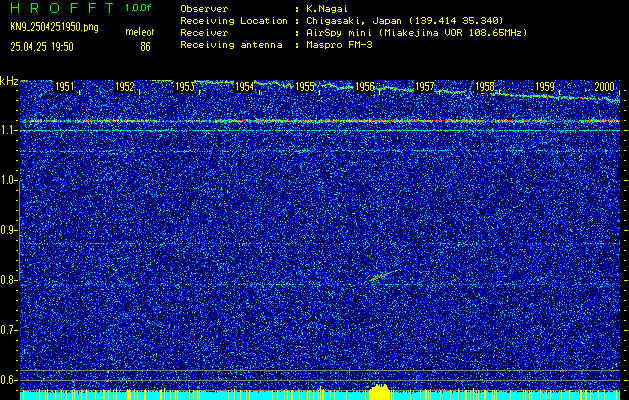
Task: Click the HROFFT title text
Action: pos(63,8)
